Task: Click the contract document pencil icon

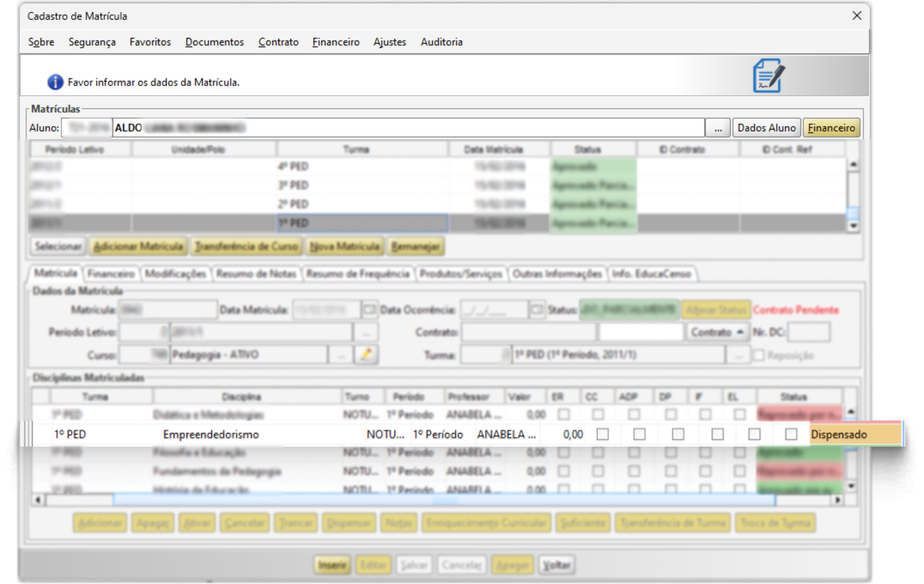Action: (x=769, y=76)
